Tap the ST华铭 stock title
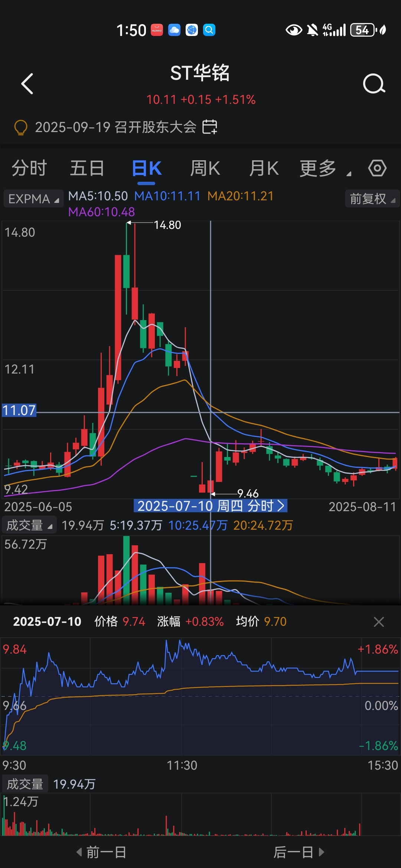The height and width of the screenshot is (868, 401). pyautogui.click(x=200, y=73)
